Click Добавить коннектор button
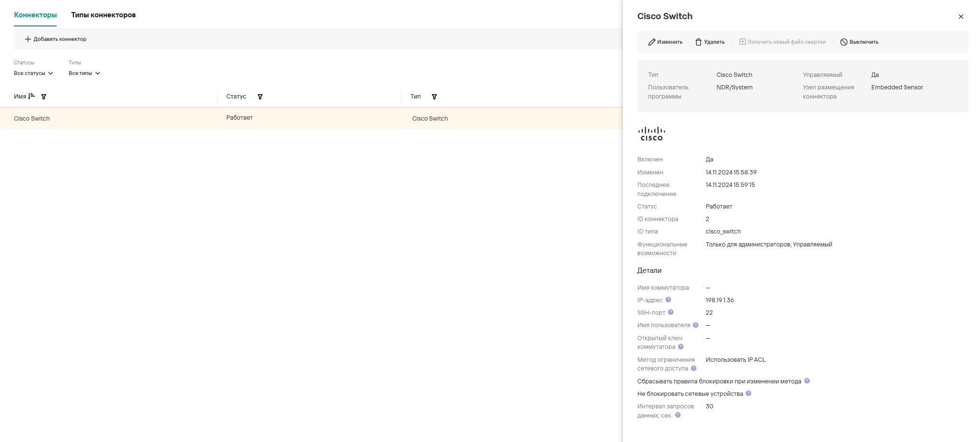 56,39
